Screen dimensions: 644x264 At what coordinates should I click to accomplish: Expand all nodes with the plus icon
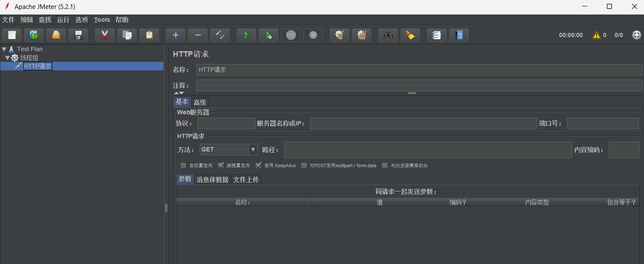175,35
